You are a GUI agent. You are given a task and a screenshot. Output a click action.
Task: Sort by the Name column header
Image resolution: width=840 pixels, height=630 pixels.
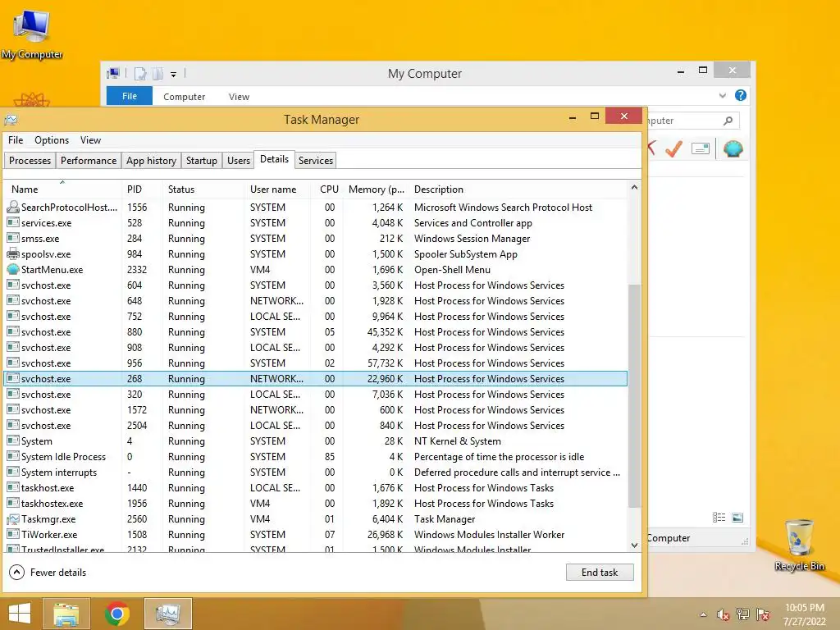[x=62, y=189]
